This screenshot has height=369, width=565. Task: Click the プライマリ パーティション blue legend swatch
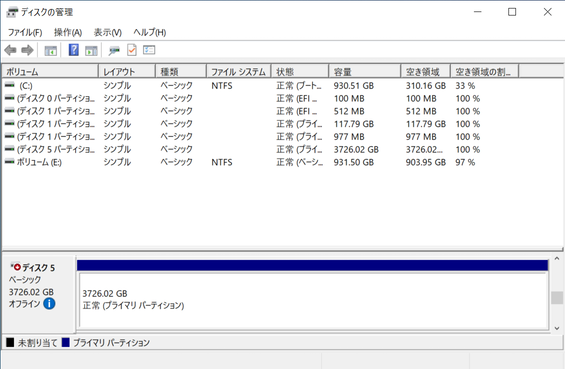coord(66,342)
